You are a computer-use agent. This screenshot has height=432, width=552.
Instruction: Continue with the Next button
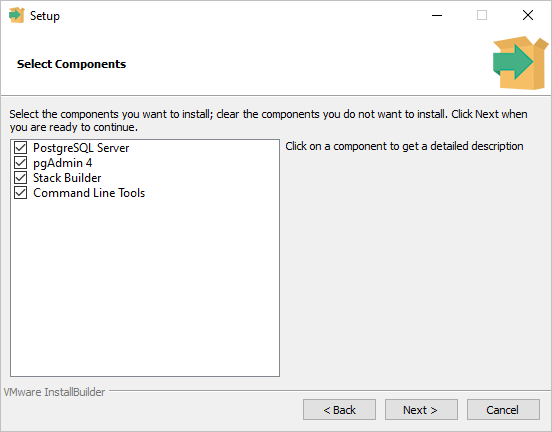click(x=421, y=409)
